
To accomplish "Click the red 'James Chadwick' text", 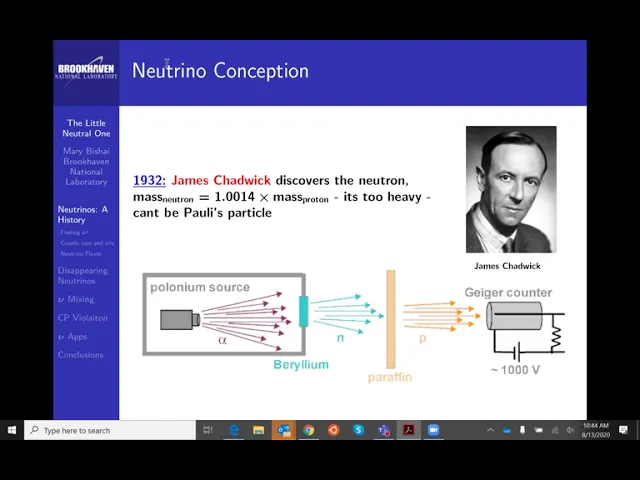I will [x=221, y=180].
